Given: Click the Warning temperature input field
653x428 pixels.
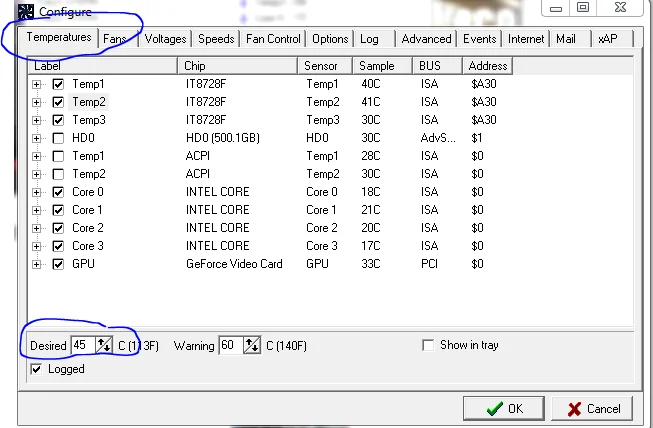Looking at the screenshot, I should click(x=232, y=345).
